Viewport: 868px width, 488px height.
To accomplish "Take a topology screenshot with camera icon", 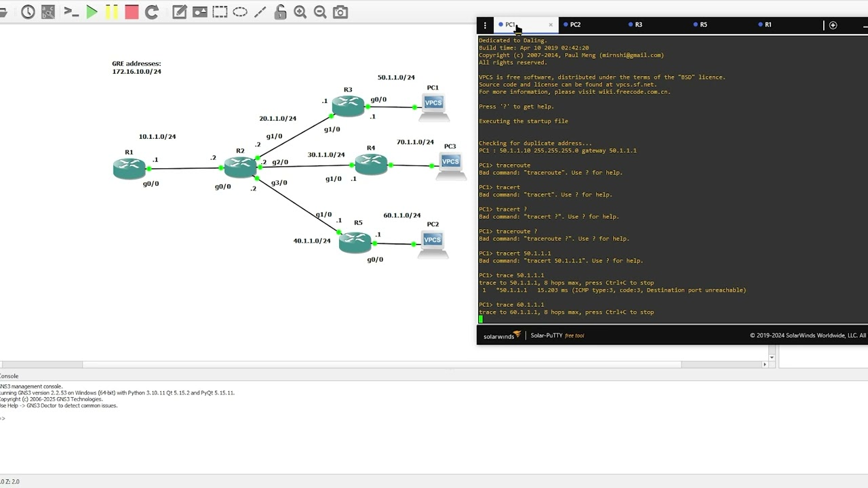I will [340, 12].
